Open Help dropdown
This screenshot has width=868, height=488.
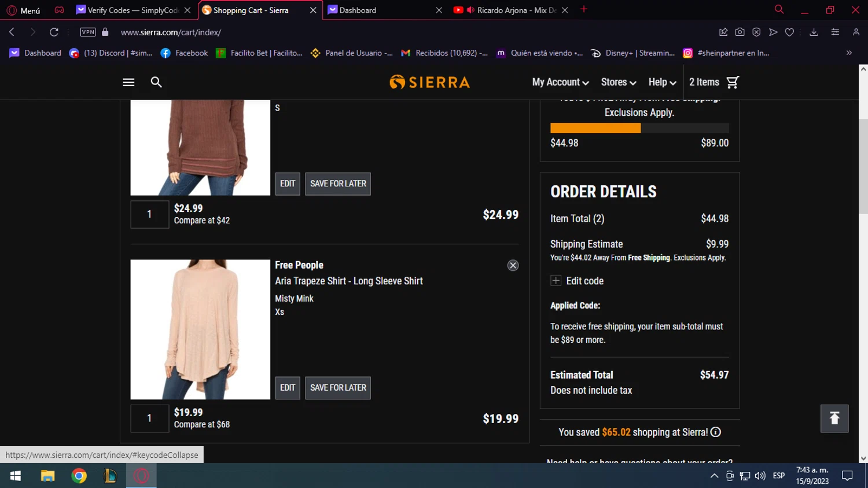[x=662, y=82]
